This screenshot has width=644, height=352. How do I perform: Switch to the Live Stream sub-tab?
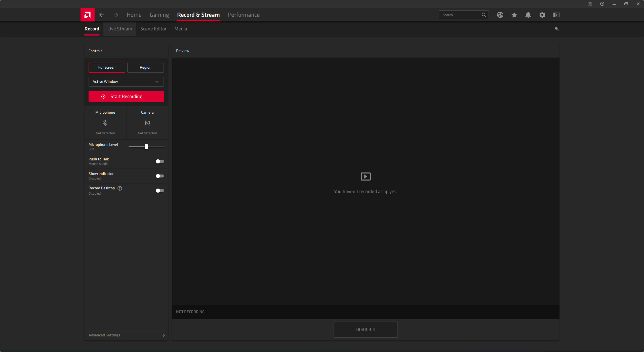[x=120, y=29]
